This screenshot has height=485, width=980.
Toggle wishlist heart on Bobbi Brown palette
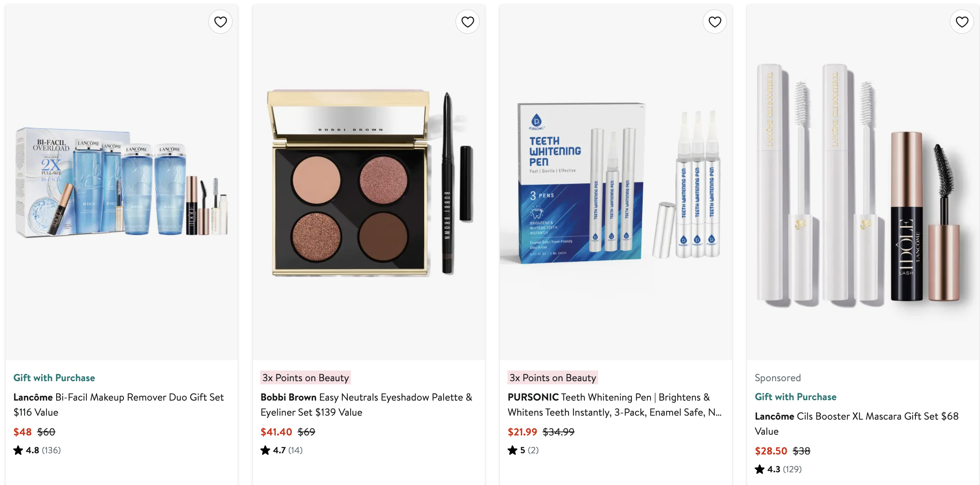click(467, 22)
